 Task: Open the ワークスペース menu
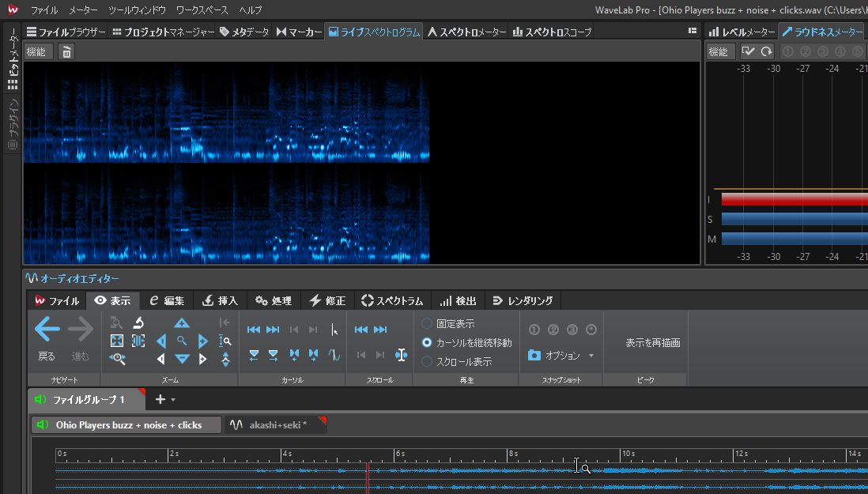point(202,10)
